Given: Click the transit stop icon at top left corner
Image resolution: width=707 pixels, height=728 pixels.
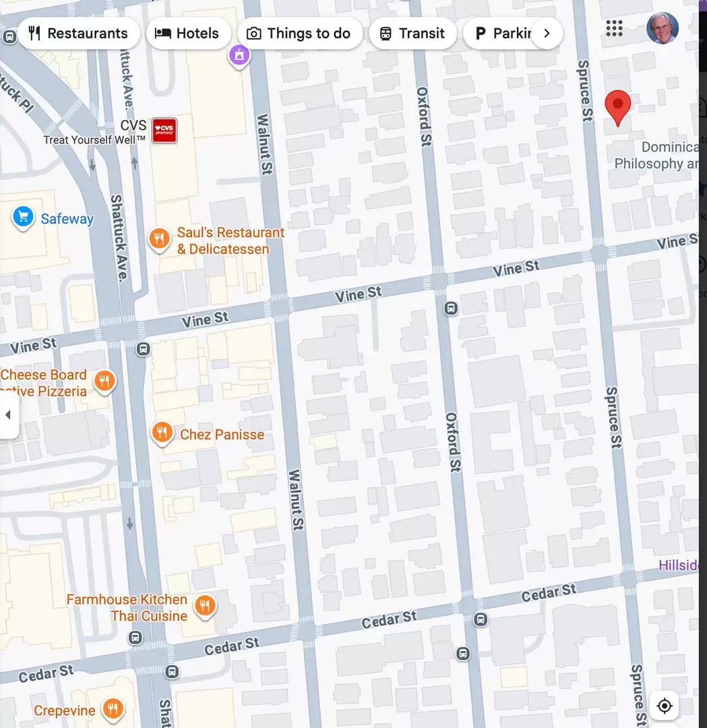Looking at the screenshot, I should tap(9, 36).
